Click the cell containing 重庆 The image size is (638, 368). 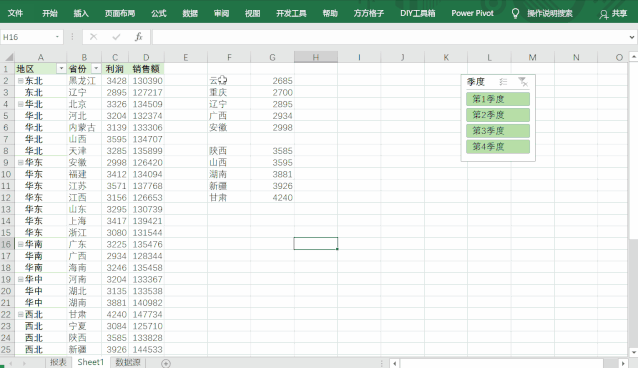click(229, 92)
